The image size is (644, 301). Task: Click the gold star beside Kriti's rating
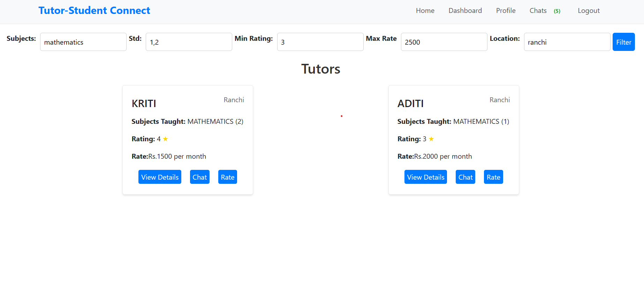click(x=165, y=139)
